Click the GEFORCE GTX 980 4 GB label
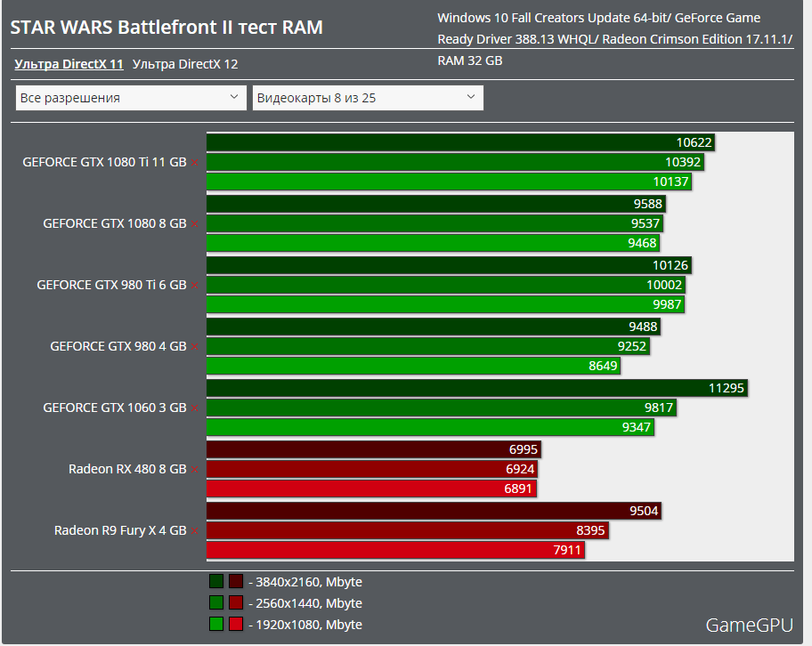The image size is (812, 646). coord(118,346)
